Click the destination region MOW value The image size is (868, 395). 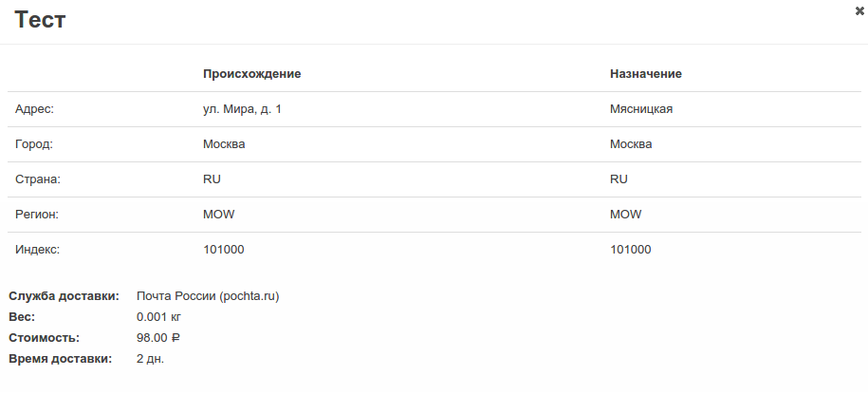click(625, 214)
